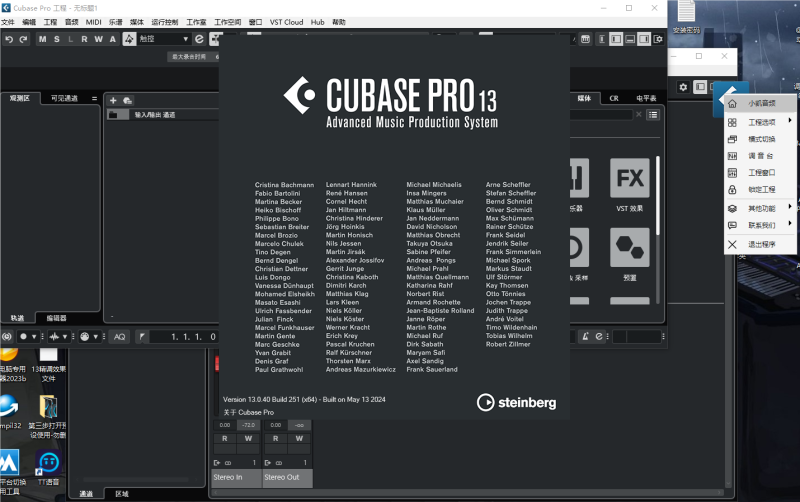Image resolution: width=800 pixels, height=502 pixels.
Task: Toggle the global Solo (S) state button
Action: point(57,39)
